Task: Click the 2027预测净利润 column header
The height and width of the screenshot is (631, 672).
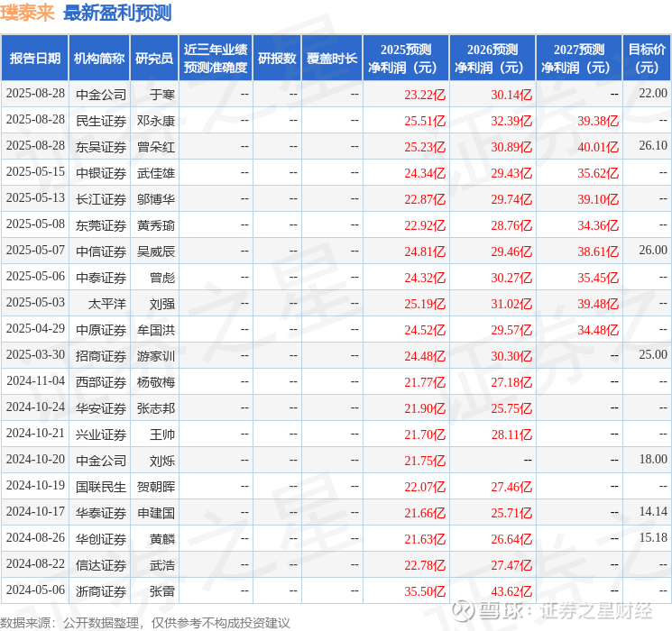Action: coord(579,59)
